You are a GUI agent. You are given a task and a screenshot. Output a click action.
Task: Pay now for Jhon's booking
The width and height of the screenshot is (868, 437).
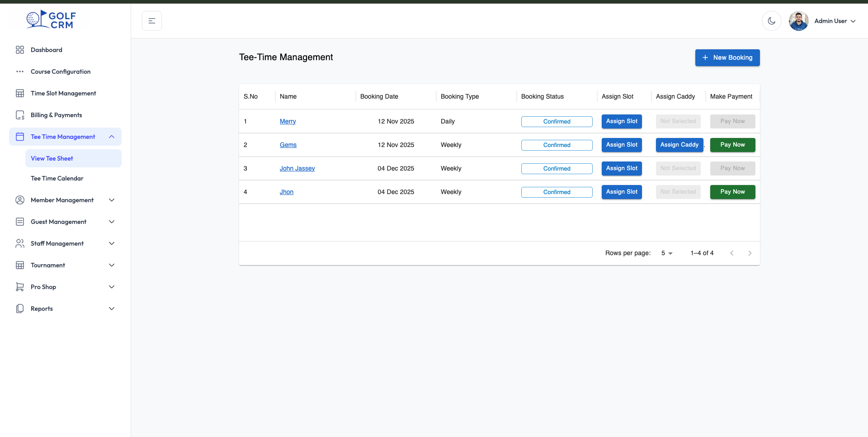[732, 192]
